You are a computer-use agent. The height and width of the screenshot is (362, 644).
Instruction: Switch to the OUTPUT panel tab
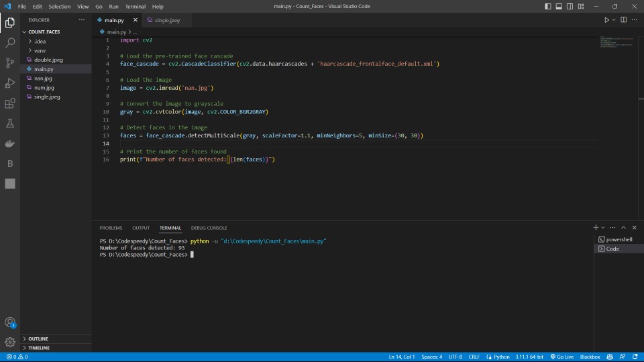coord(141,228)
